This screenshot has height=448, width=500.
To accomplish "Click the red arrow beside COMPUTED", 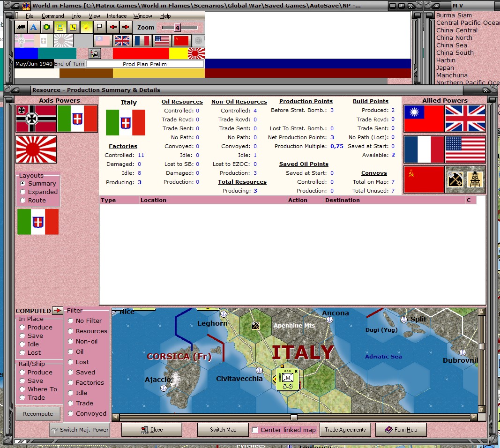I will coord(58,310).
